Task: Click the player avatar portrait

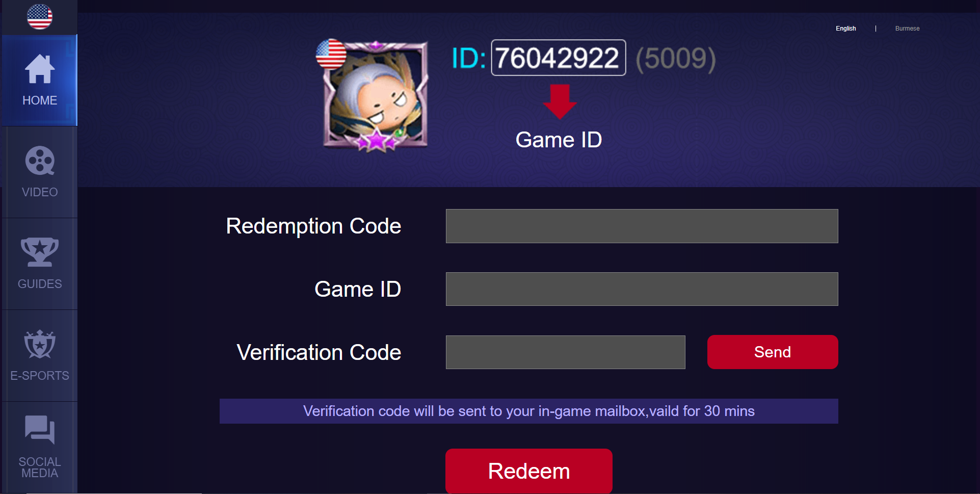Action: [376, 95]
